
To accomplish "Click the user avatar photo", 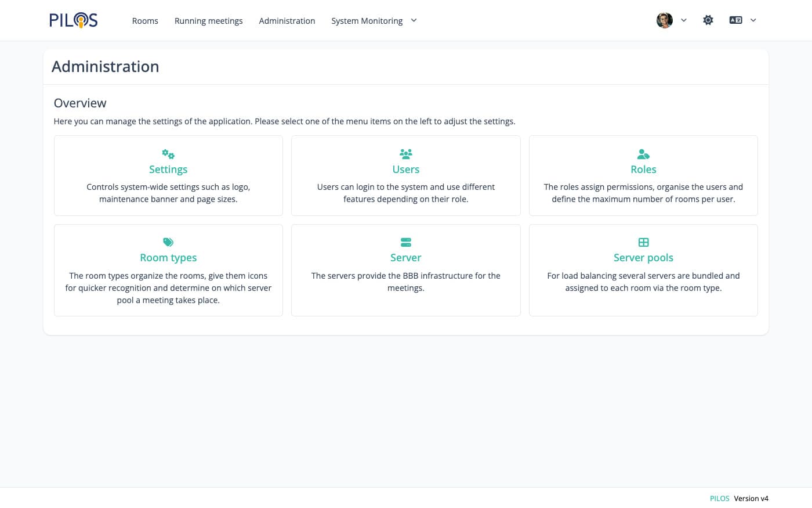I will (664, 20).
